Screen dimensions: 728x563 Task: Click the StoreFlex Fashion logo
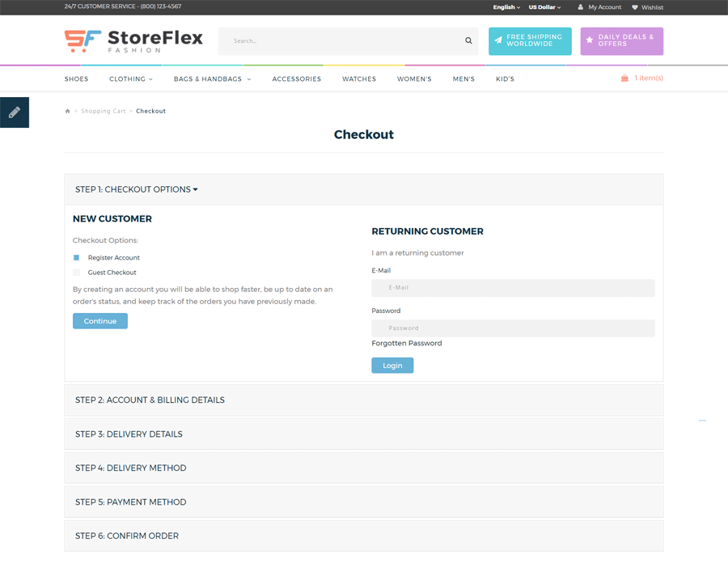(x=133, y=40)
